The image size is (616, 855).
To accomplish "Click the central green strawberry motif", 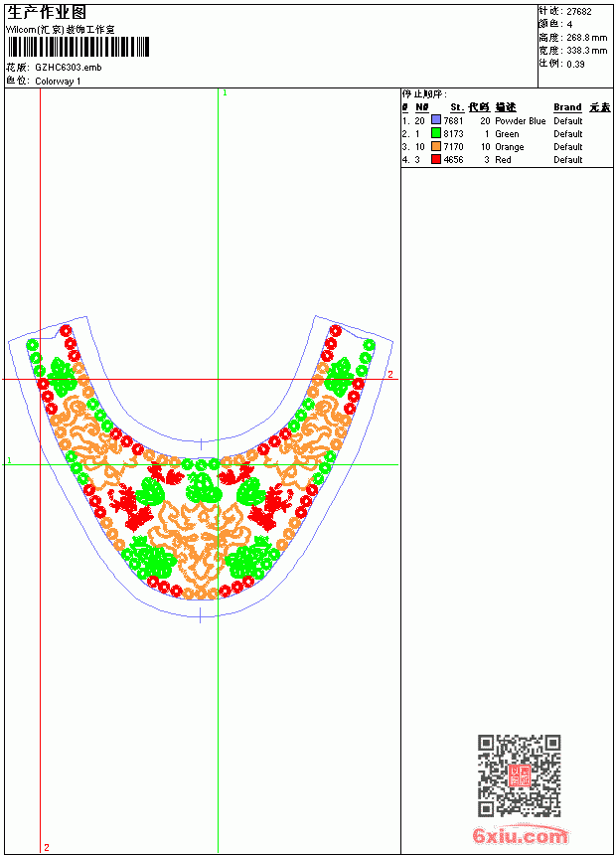I will [204, 487].
